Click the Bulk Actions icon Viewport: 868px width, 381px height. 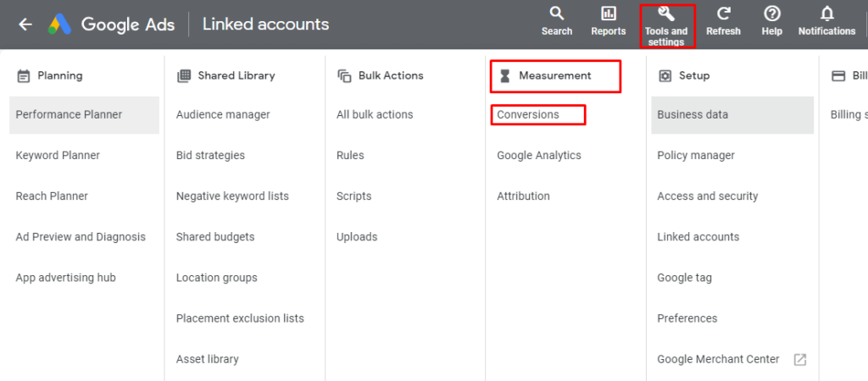344,75
